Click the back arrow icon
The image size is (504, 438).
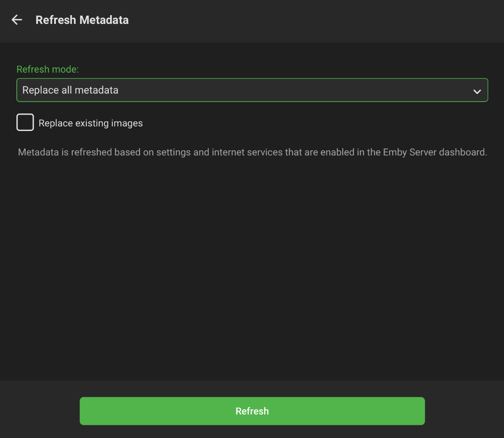coord(17,20)
